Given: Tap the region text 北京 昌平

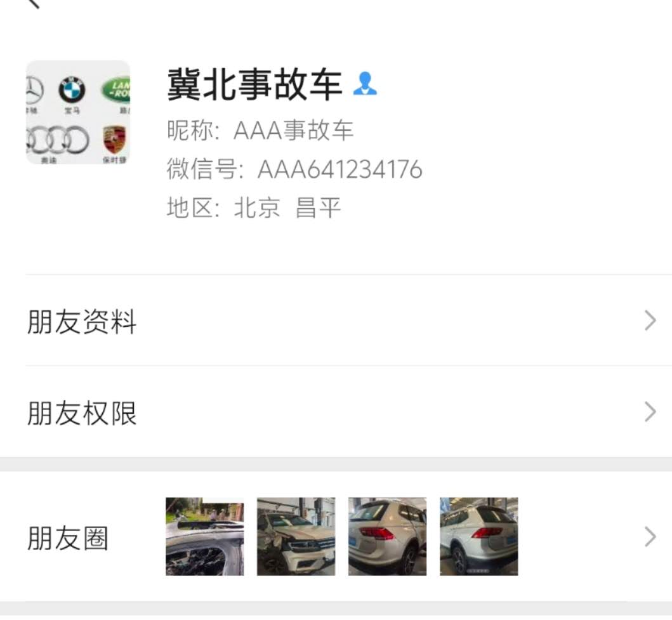Looking at the screenshot, I should 287,208.
